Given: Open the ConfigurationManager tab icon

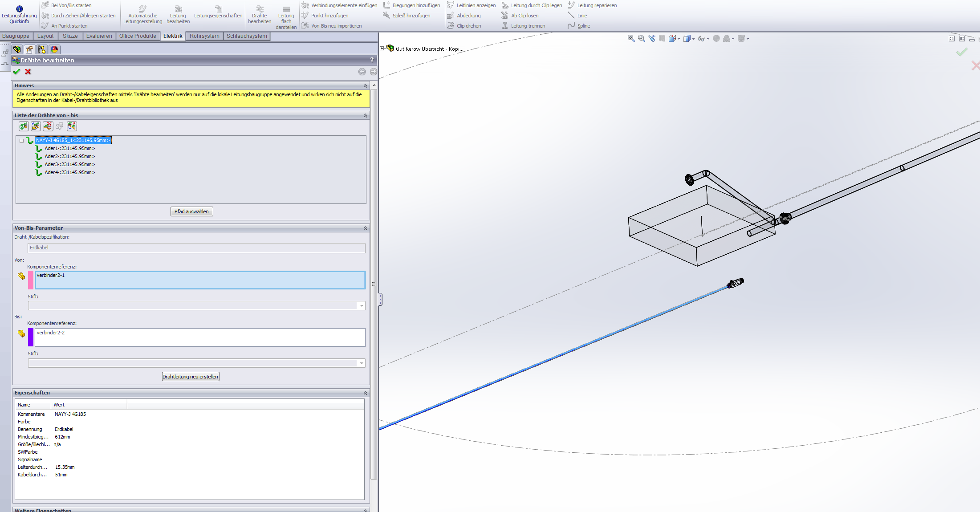Looking at the screenshot, I should pyautogui.click(x=42, y=49).
